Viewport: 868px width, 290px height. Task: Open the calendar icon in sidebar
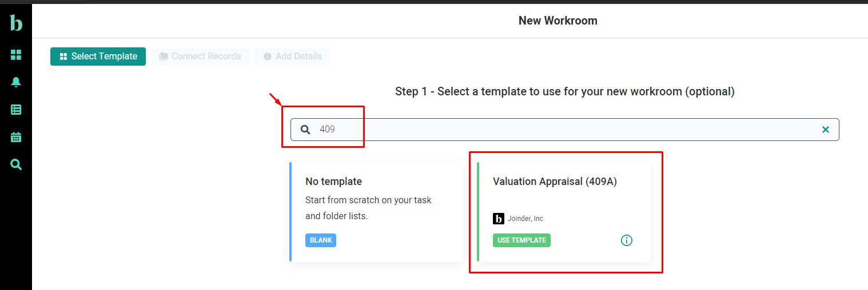point(16,137)
